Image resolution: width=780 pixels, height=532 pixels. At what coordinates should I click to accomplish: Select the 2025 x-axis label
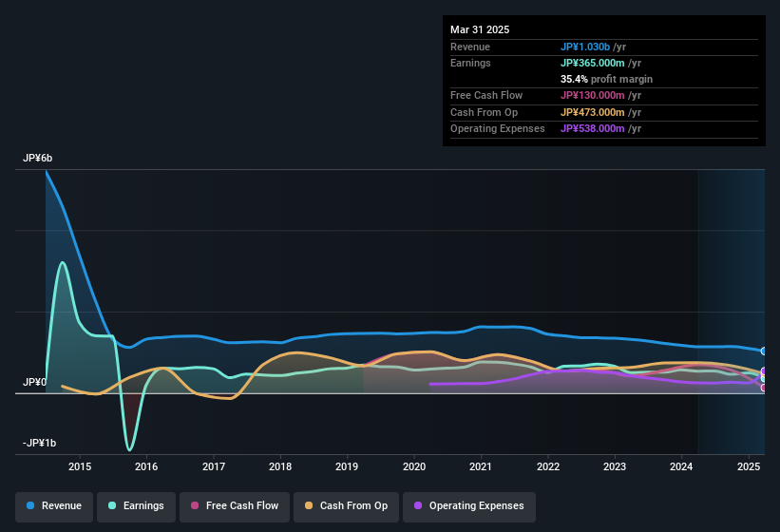749,466
